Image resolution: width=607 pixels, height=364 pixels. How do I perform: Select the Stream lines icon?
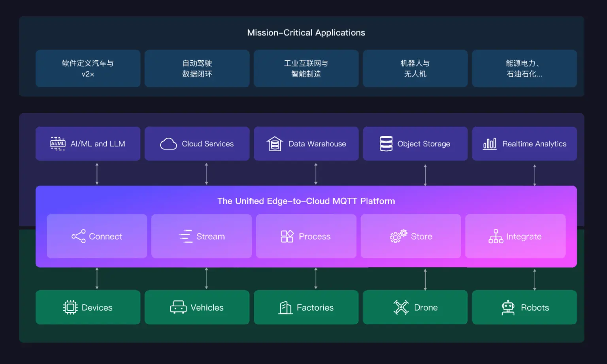(185, 236)
